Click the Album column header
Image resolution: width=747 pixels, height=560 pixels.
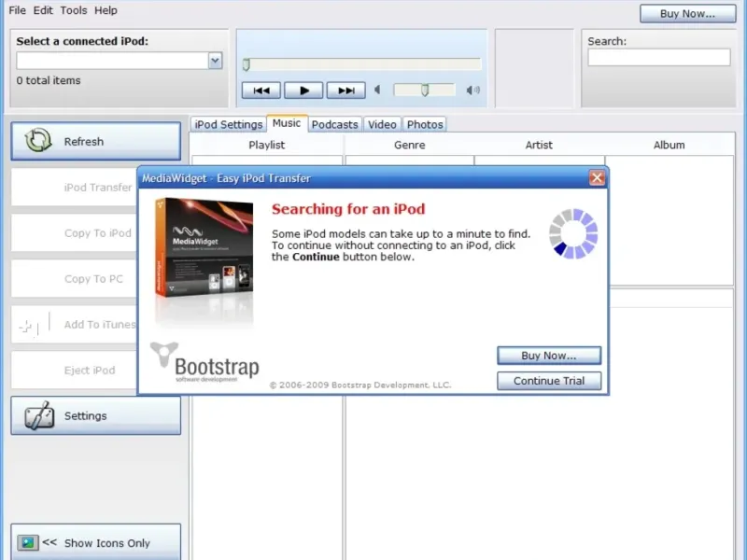(x=669, y=145)
